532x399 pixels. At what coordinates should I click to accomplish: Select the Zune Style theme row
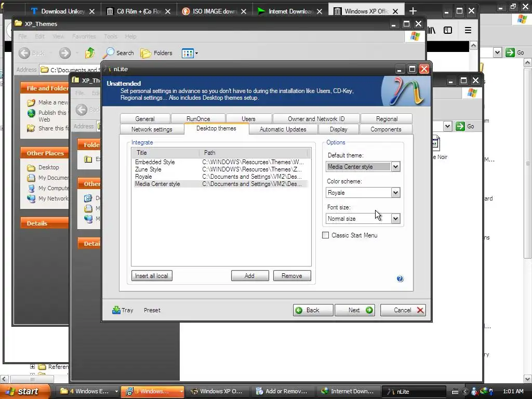tap(219, 169)
